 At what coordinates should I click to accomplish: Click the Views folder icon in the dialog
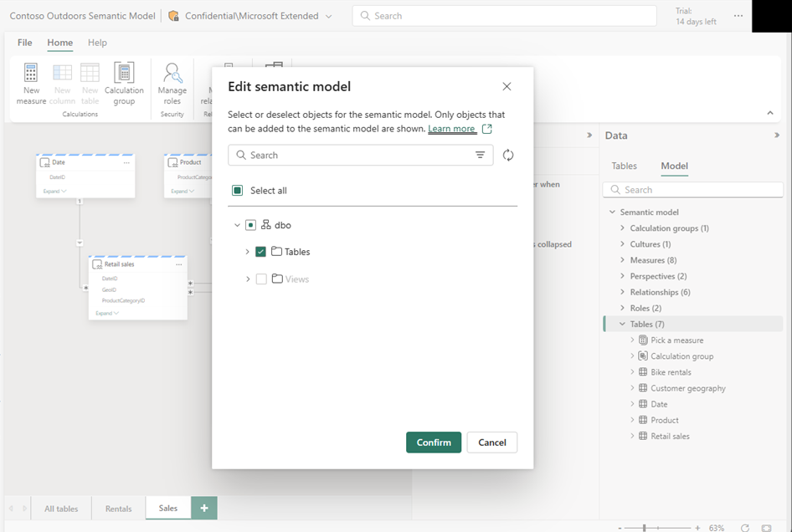pyautogui.click(x=277, y=278)
